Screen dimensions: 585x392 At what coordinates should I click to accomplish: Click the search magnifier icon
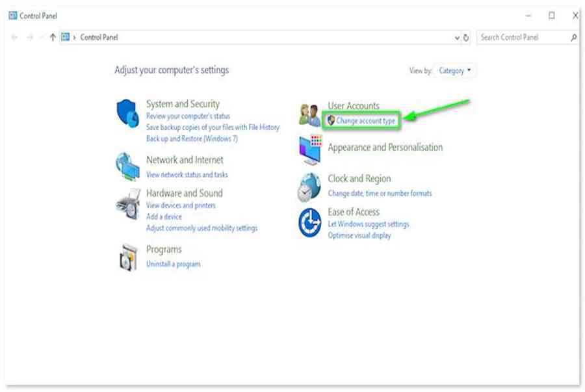tap(573, 37)
